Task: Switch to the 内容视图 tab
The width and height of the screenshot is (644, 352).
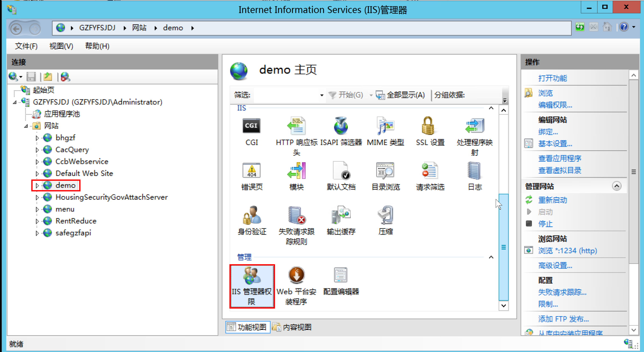Action: 291,327
